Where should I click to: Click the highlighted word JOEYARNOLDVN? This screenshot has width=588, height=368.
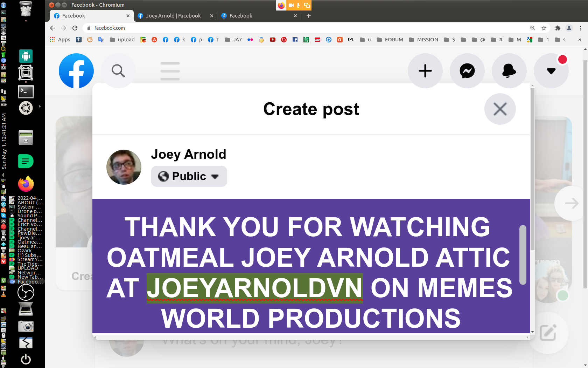(254, 288)
